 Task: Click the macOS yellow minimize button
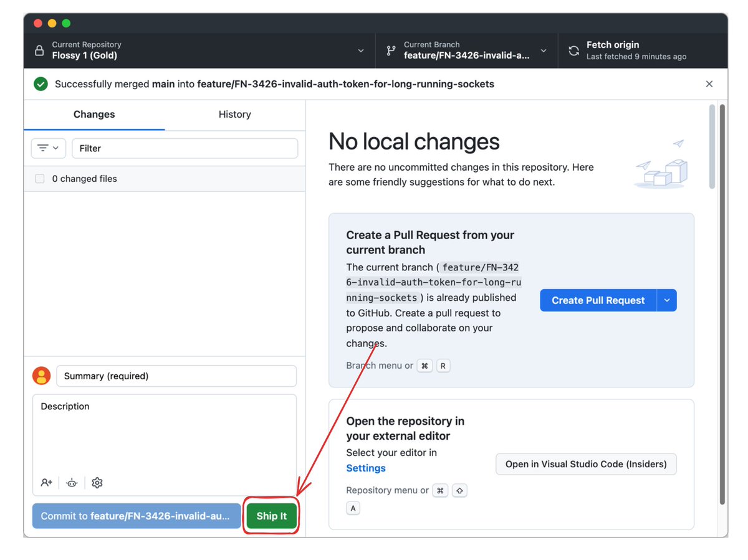52,23
